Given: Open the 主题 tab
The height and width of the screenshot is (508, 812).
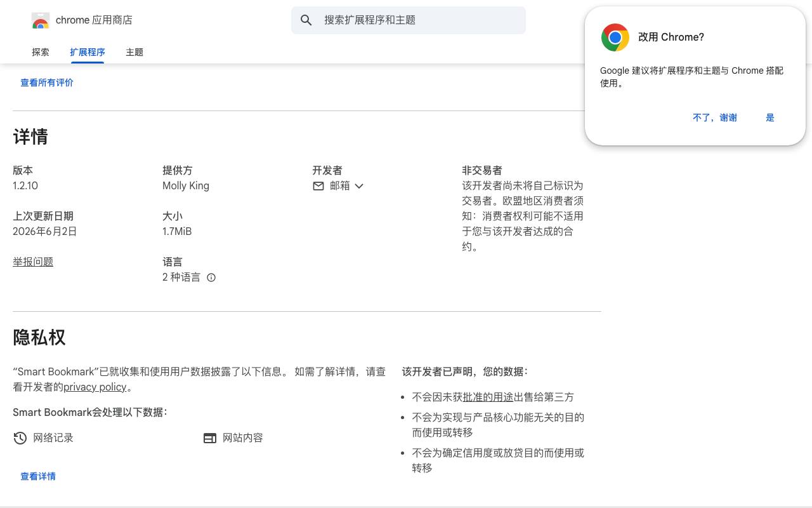Looking at the screenshot, I should pos(134,52).
